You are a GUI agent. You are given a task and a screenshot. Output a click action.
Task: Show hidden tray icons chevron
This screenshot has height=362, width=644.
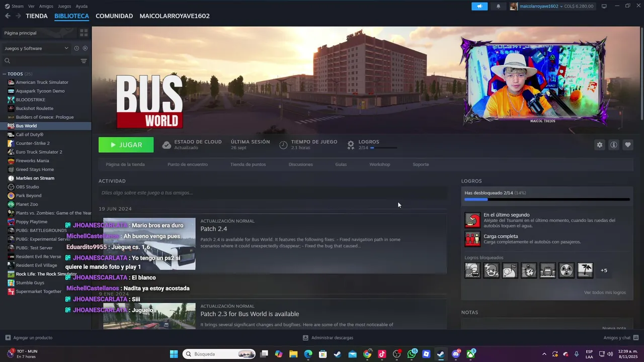(544, 354)
